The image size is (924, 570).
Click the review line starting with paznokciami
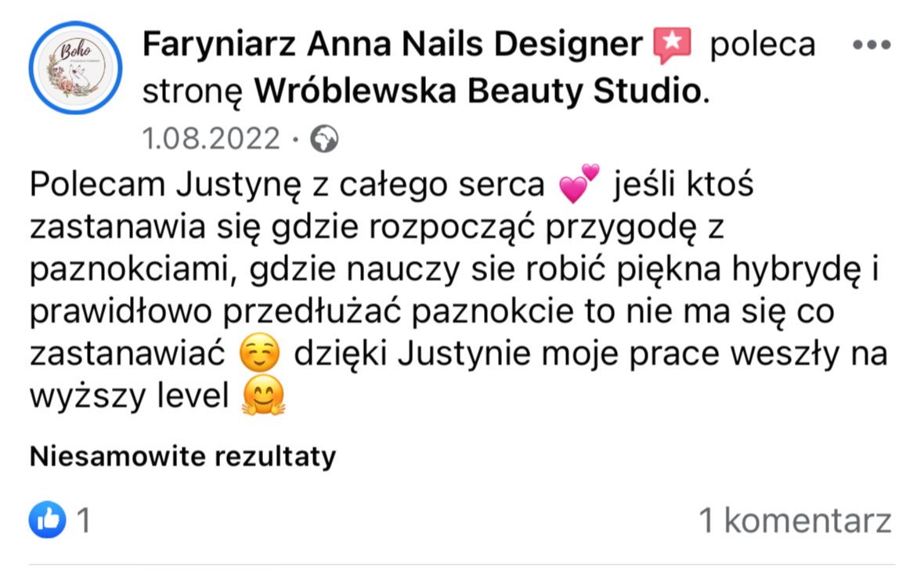pos(454,269)
